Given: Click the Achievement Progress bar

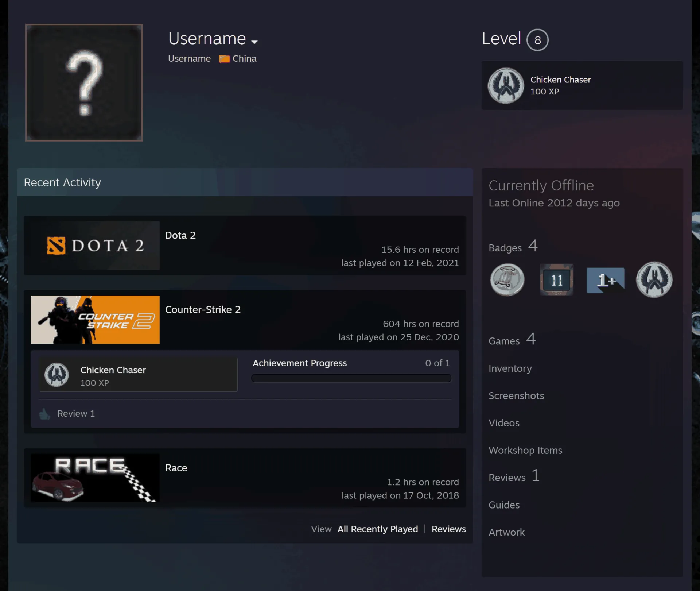Looking at the screenshot, I should 351,378.
